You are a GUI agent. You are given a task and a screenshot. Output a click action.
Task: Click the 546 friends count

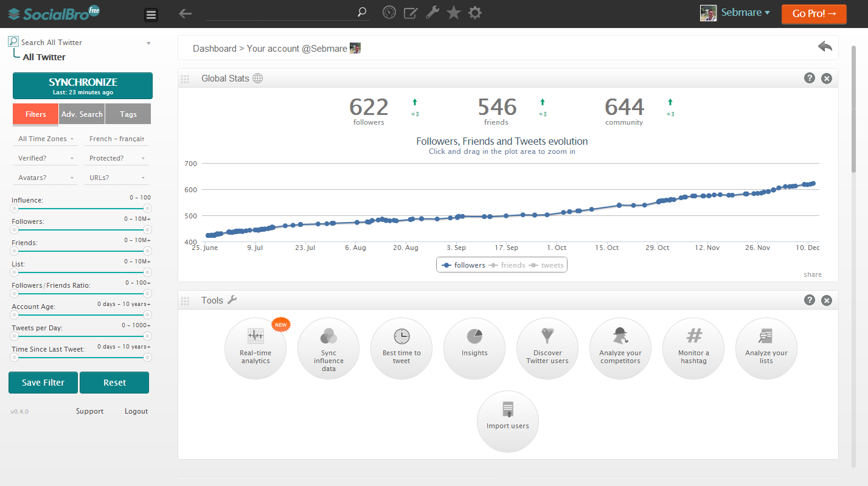click(497, 107)
